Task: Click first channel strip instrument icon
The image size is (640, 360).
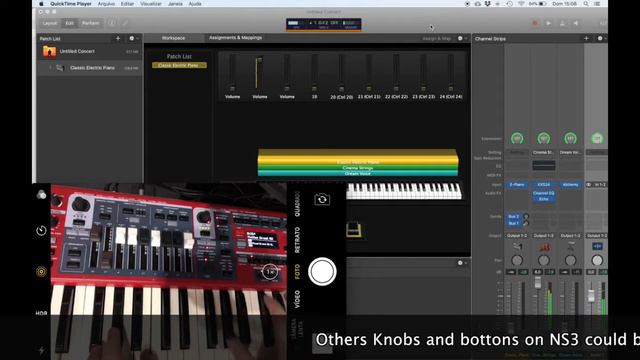Action: (517, 247)
